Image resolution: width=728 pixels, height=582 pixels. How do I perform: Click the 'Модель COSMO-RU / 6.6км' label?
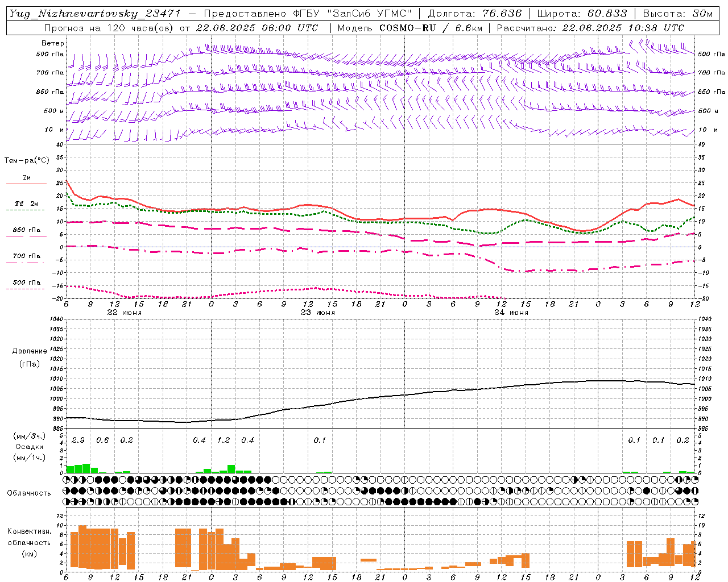(409, 28)
